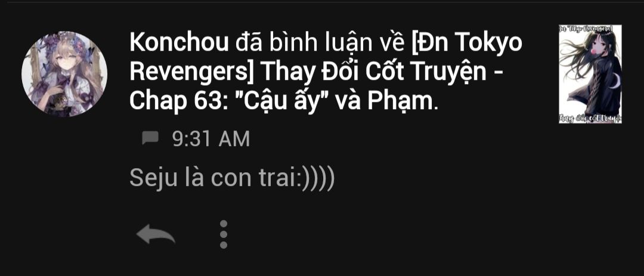Screen dimensions: 644x276
Task: Click the 9:31 AM timestamp
Action: (x=210, y=139)
